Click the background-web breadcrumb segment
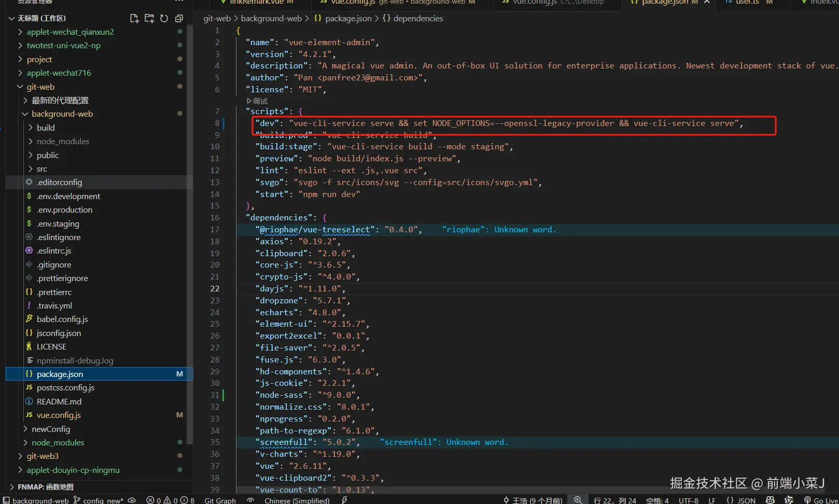 point(271,19)
